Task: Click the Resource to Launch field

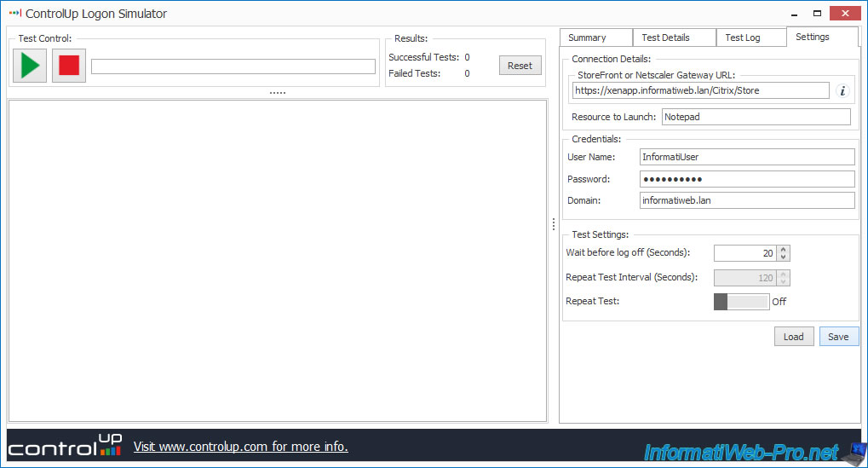Action: [756, 117]
